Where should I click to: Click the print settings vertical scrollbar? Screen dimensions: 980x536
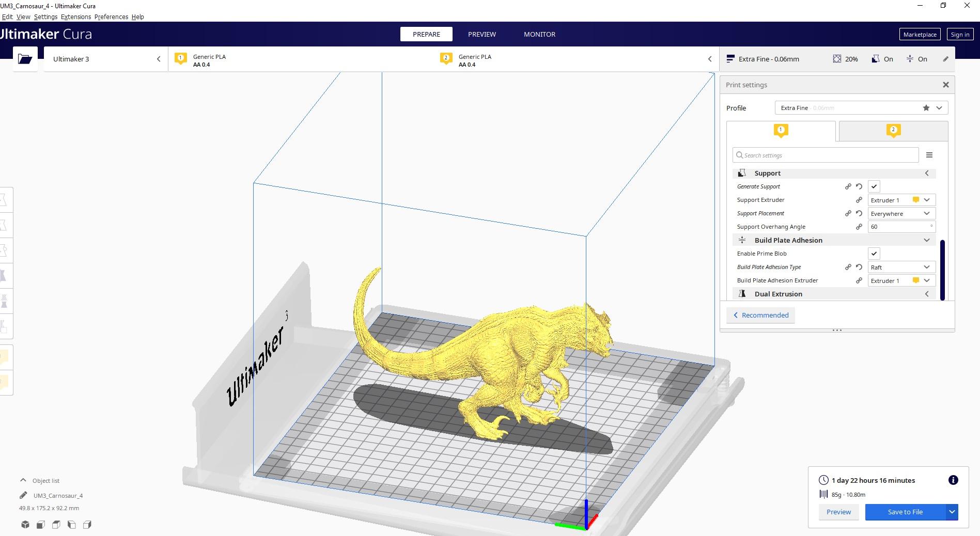click(942, 270)
